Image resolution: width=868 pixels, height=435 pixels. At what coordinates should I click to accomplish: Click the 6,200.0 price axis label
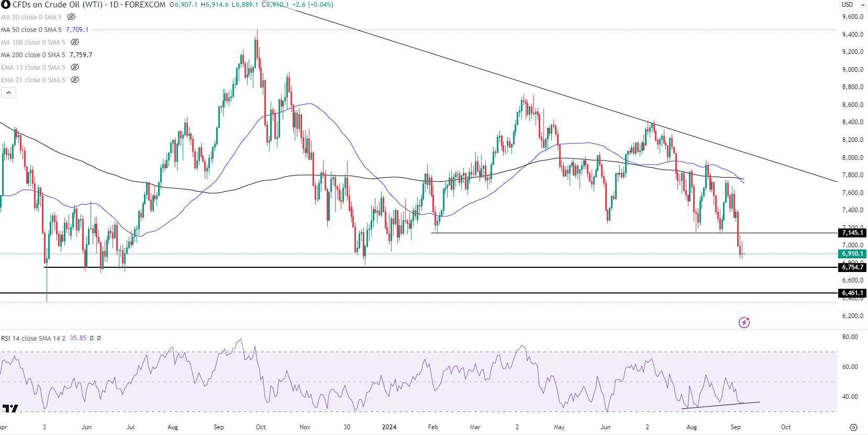coord(852,316)
